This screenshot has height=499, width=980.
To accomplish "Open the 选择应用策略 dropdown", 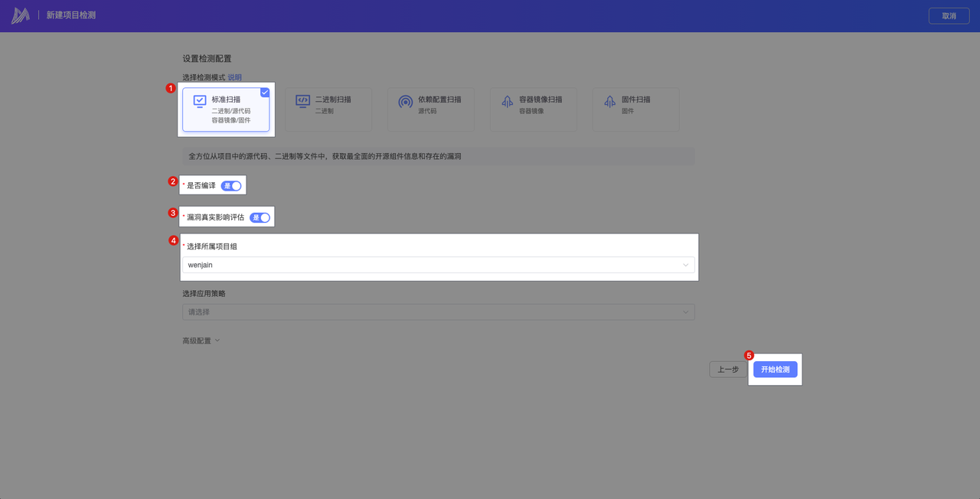I will (438, 312).
